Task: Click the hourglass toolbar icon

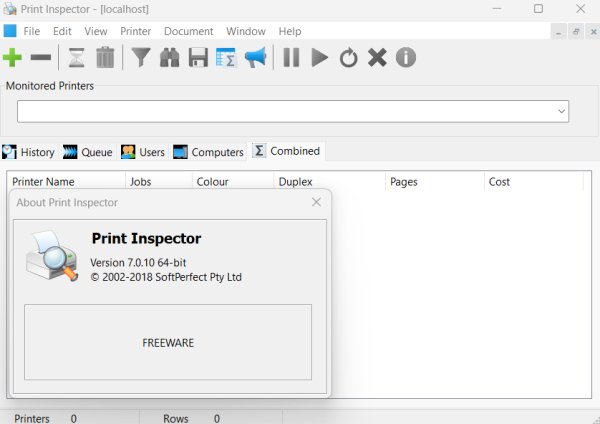Action: click(77, 58)
